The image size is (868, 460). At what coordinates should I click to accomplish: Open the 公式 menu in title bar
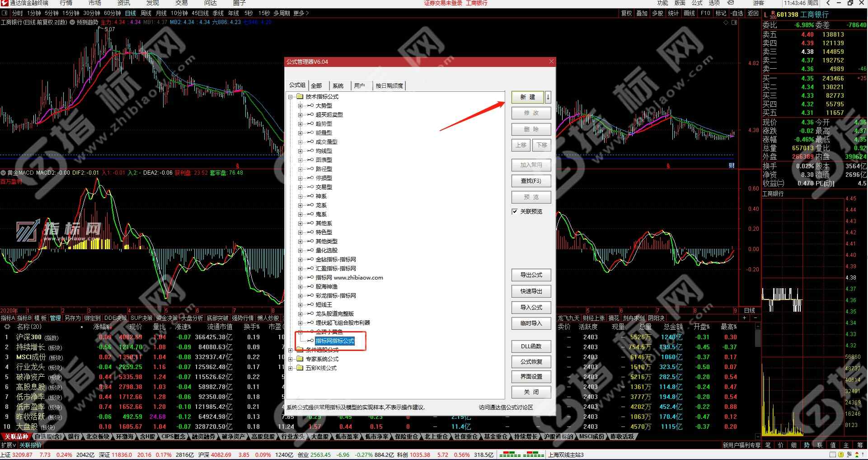click(x=697, y=3)
